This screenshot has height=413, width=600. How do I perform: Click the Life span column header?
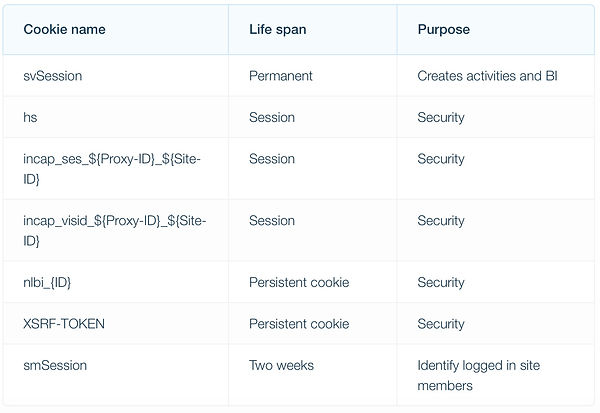pyautogui.click(x=277, y=29)
